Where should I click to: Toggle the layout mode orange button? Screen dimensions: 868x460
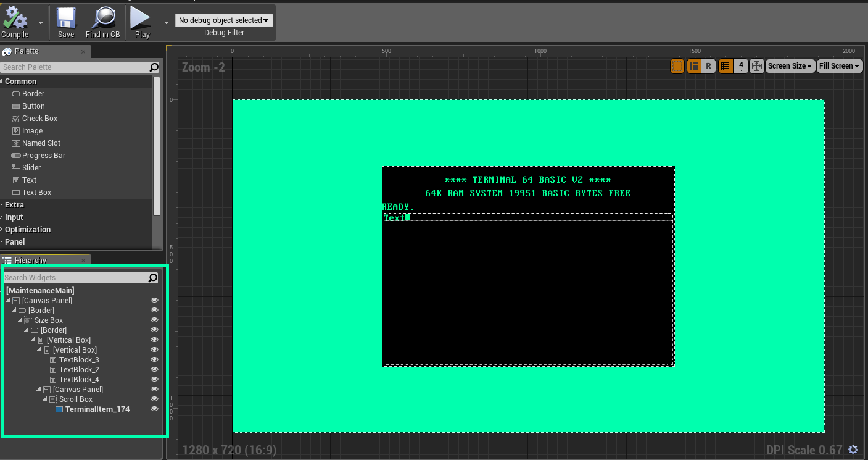[694, 66]
